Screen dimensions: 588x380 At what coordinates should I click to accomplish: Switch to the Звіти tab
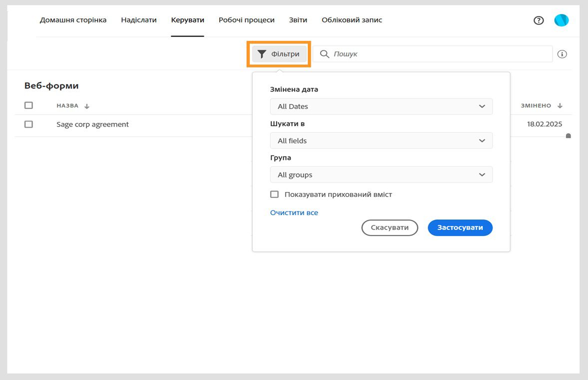click(x=298, y=20)
